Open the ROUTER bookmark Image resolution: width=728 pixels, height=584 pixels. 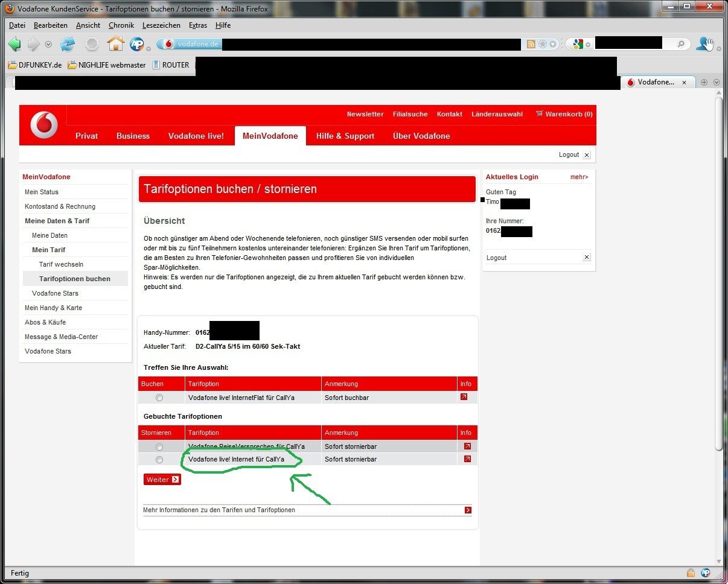tap(171, 65)
